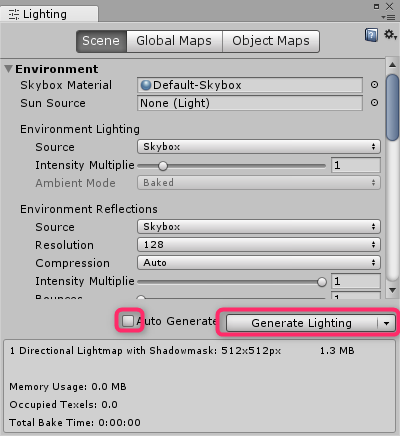Click the Directional Lightmap with Shadowmask text
The image size is (400, 436).
pos(145,351)
